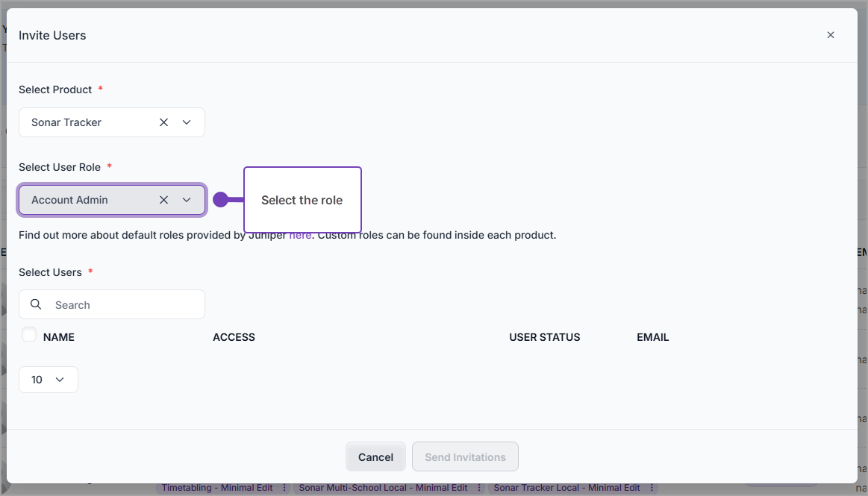868x496 pixels.
Task: Sort by the NAME column header
Action: 59,337
